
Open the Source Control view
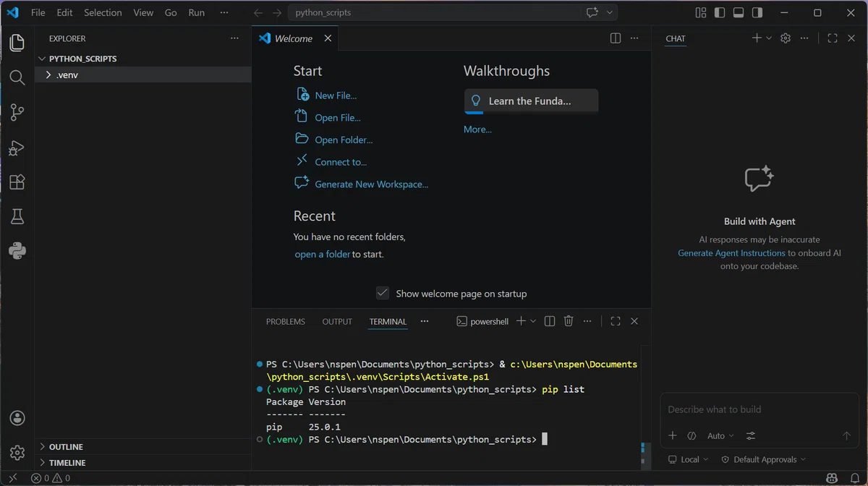(17, 112)
